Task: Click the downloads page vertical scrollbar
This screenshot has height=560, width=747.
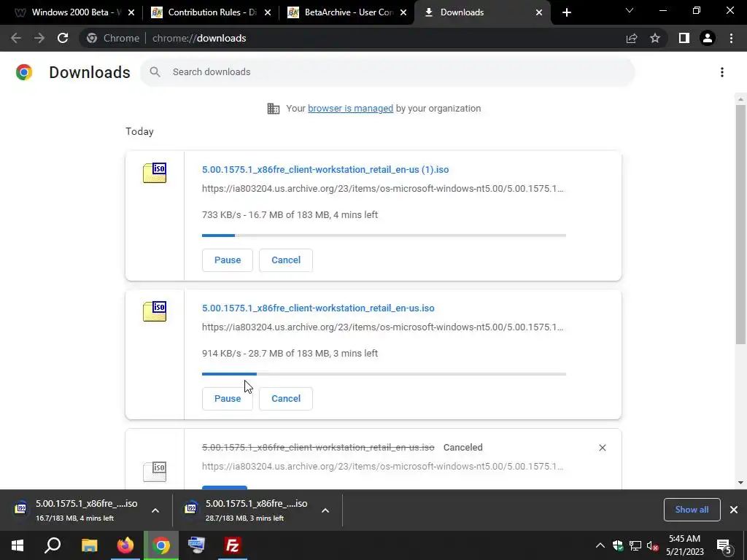Action: pyautogui.click(x=740, y=224)
